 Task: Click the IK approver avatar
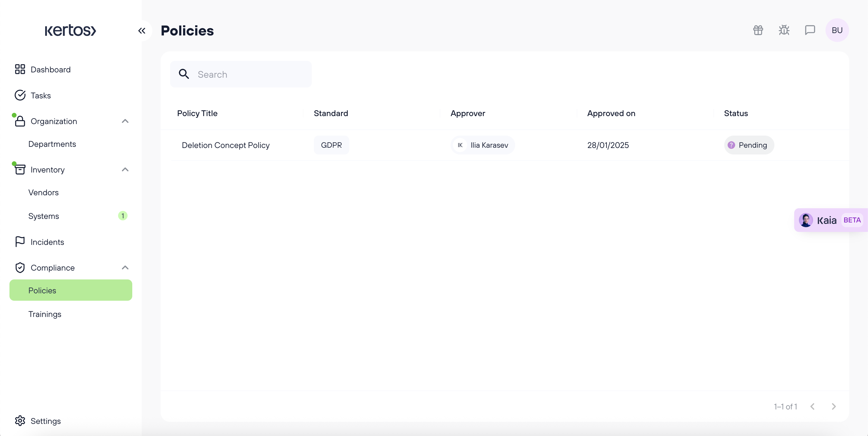click(460, 145)
